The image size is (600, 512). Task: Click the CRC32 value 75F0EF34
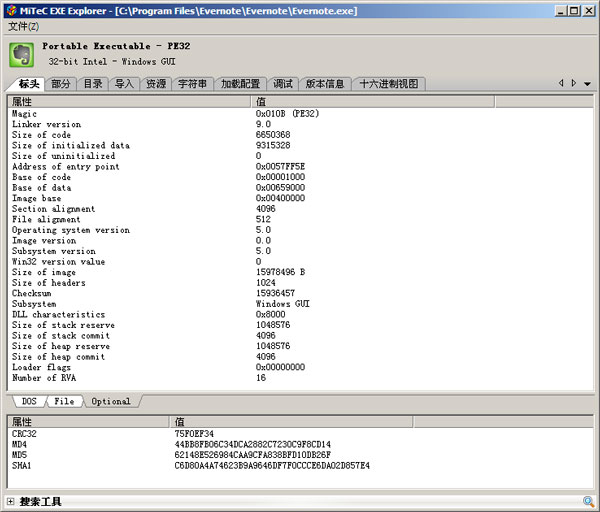[194, 434]
